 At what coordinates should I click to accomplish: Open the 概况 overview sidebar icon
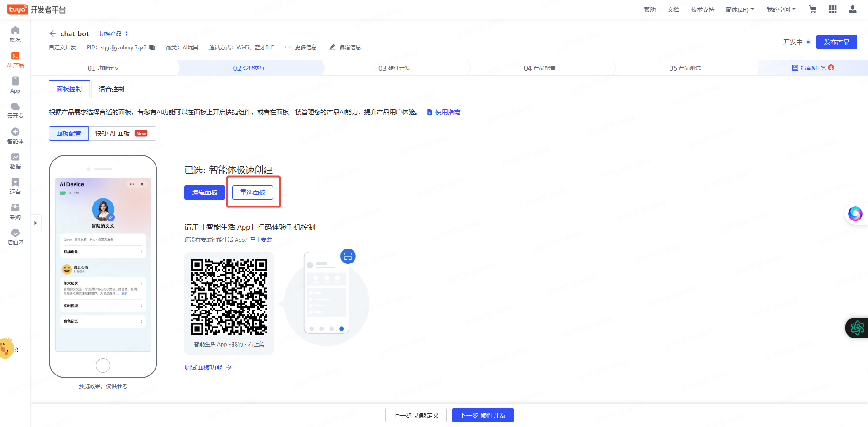click(x=15, y=34)
